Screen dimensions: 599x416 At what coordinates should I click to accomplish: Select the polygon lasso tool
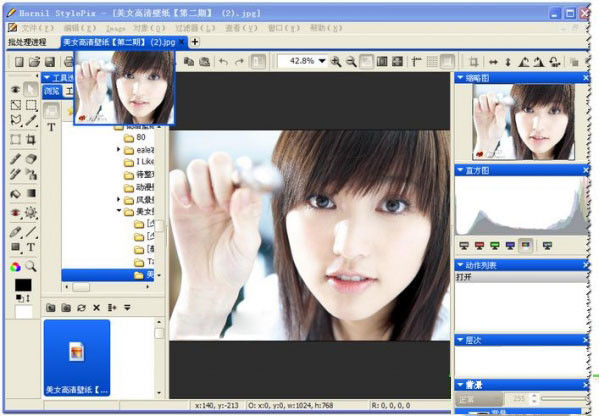[16, 120]
